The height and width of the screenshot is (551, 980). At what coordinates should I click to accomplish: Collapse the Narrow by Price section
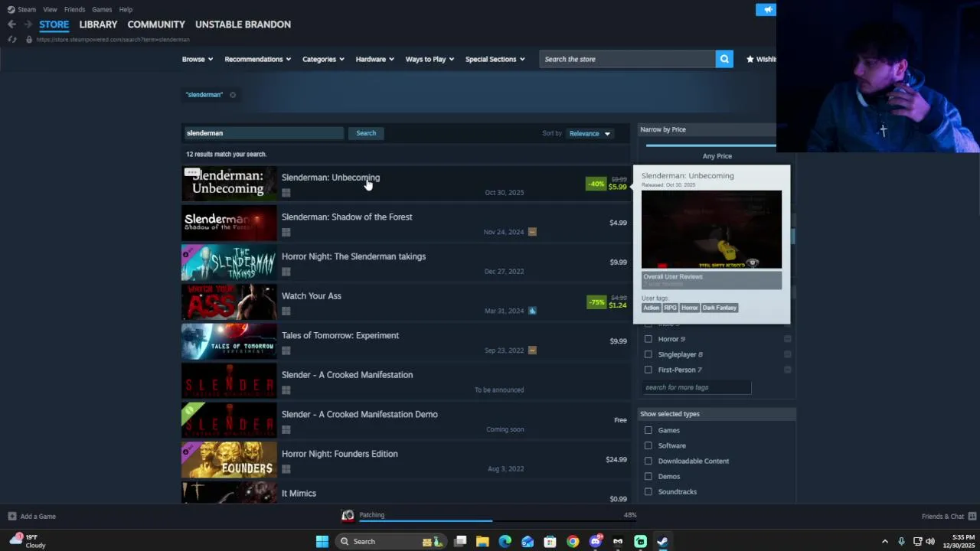(x=707, y=129)
